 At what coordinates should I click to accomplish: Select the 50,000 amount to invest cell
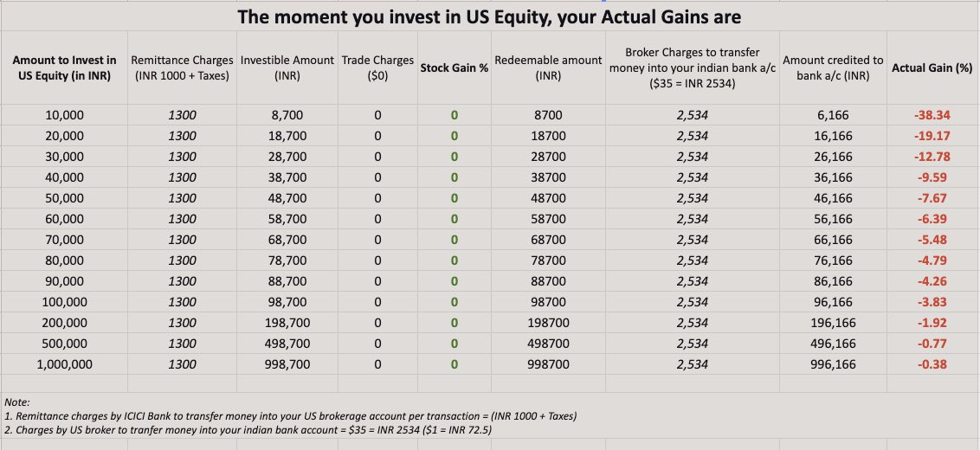click(x=64, y=198)
